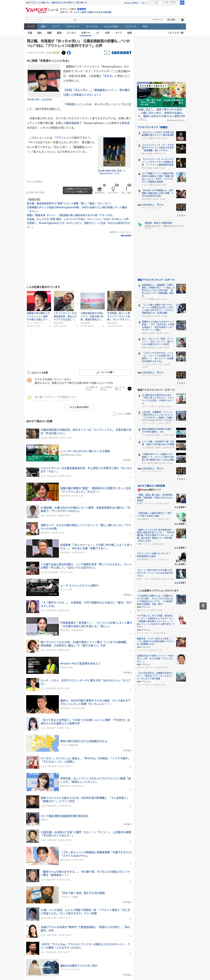The height and width of the screenshot is (980, 210).
Task: Share the article on X
Action: (64, 53)
